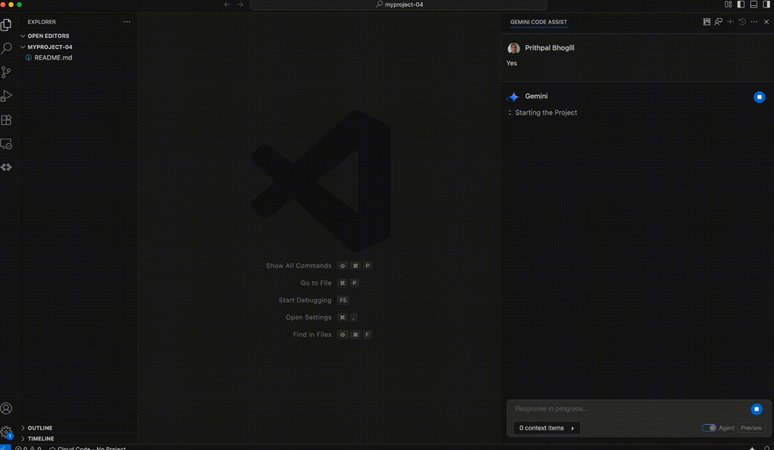Click the Find in Files shortcut hint

pyautogui.click(x=332, y=335)
